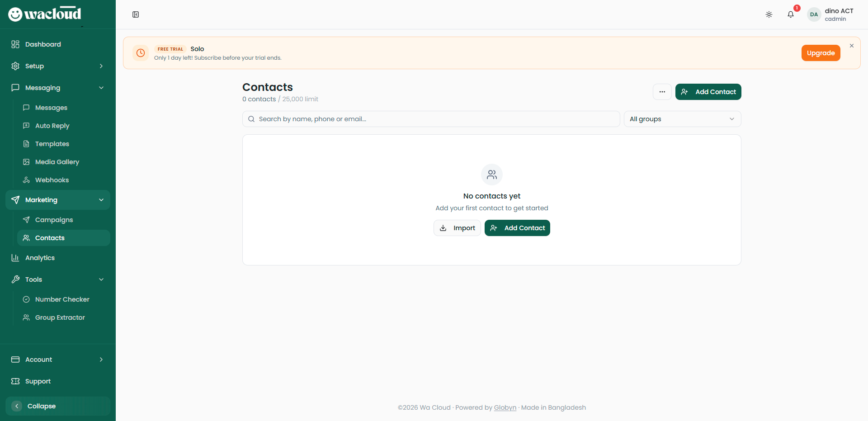Screen dimensions: 868x421
Task: Open the Webhooks menu item
Action: point(52,180)
